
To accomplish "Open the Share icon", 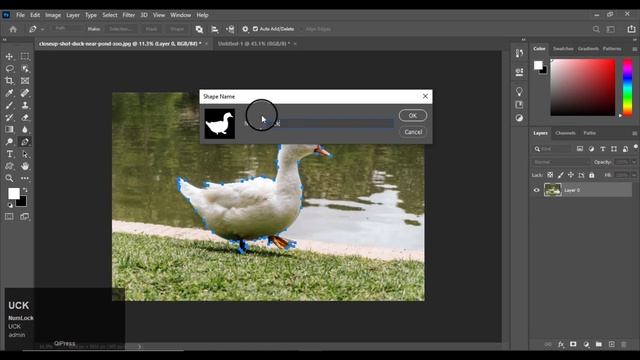I will pos(631,29).
